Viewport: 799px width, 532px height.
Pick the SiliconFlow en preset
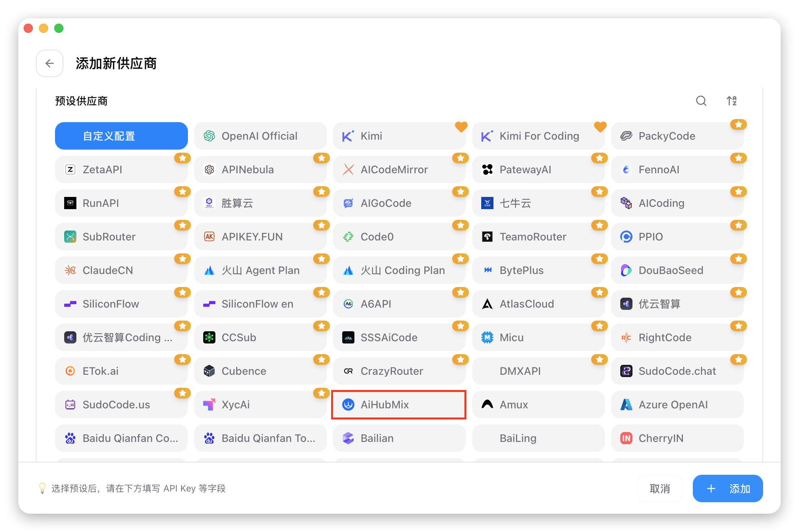tap(260, 304)
